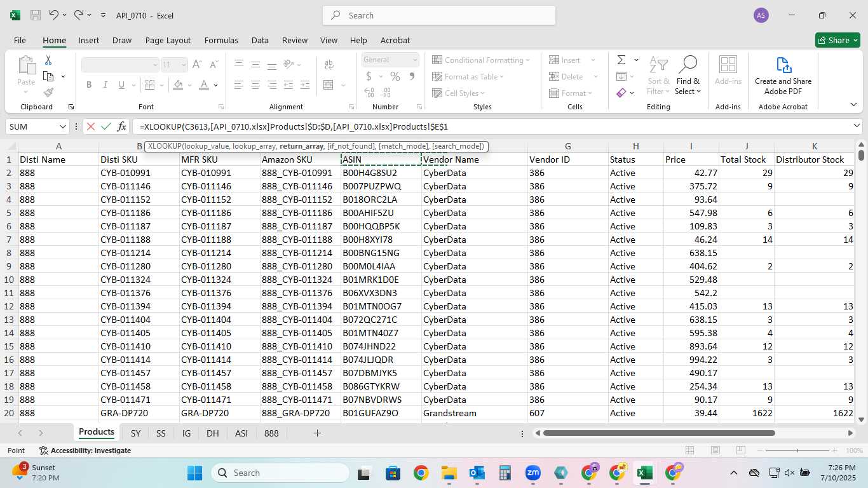This screenshot has width=868, height=488.
Task: Toggle Bold formatting button
Action: (89, 85)
